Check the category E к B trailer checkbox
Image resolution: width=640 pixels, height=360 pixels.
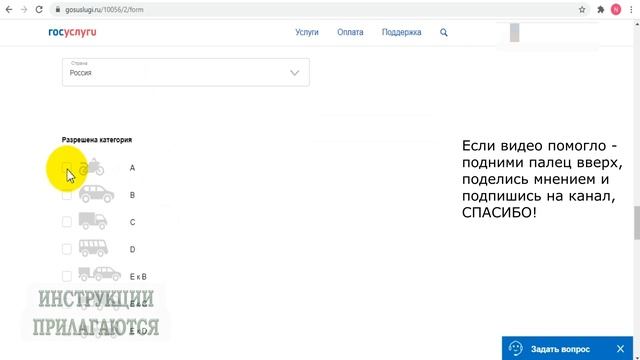pyautogui.click(x=67, y=276)
